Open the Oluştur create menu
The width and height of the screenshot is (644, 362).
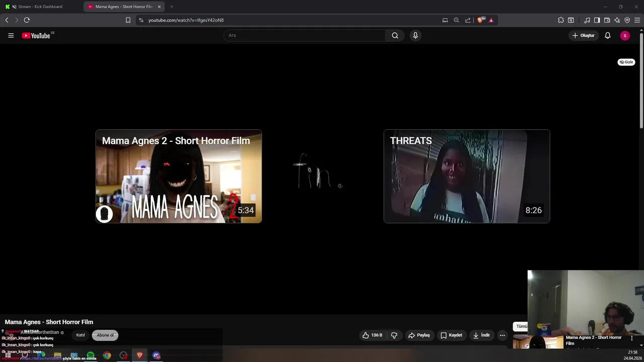[x=584, y=35]
